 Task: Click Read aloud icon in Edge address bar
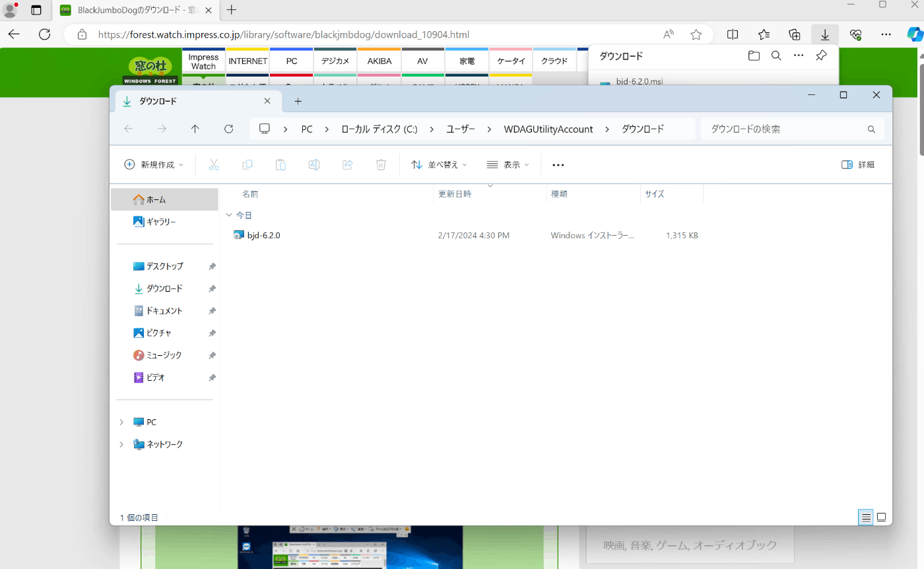pyautogui.click(x=669, y=34)
